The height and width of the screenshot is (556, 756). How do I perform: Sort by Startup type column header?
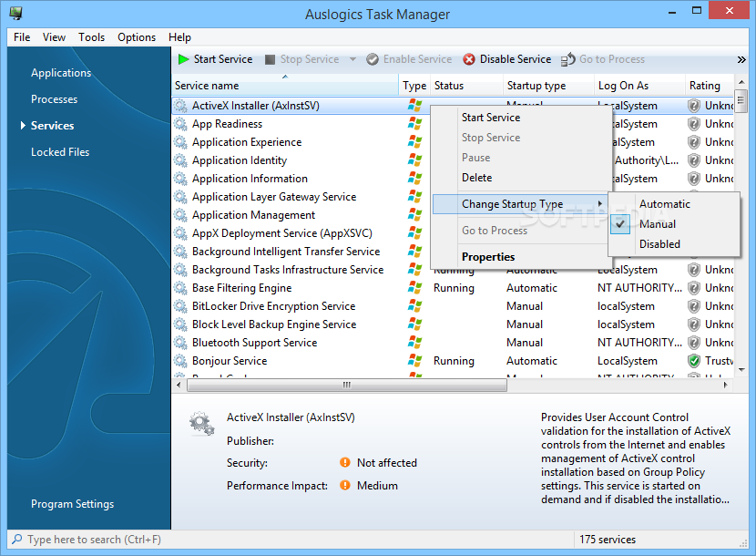point(548,86)
